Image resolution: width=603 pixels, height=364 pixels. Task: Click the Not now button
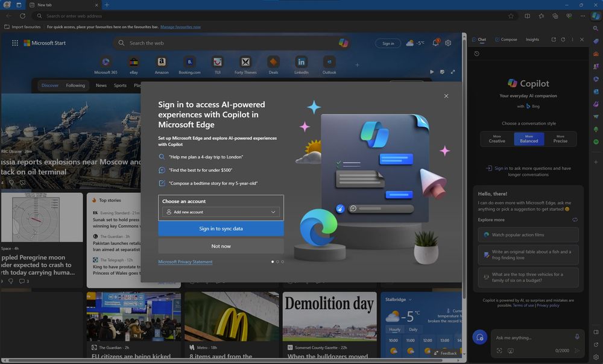tap(221, 246)
